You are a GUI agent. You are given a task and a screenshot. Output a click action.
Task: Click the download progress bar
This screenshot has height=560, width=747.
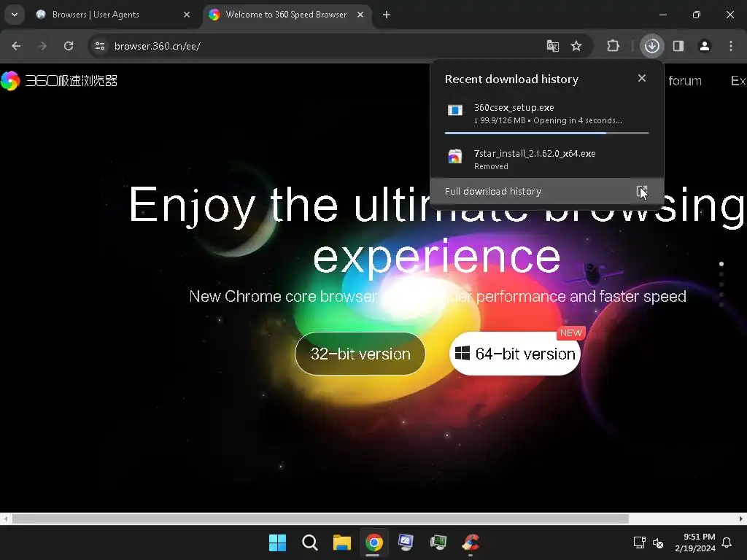tap(547, 133)
